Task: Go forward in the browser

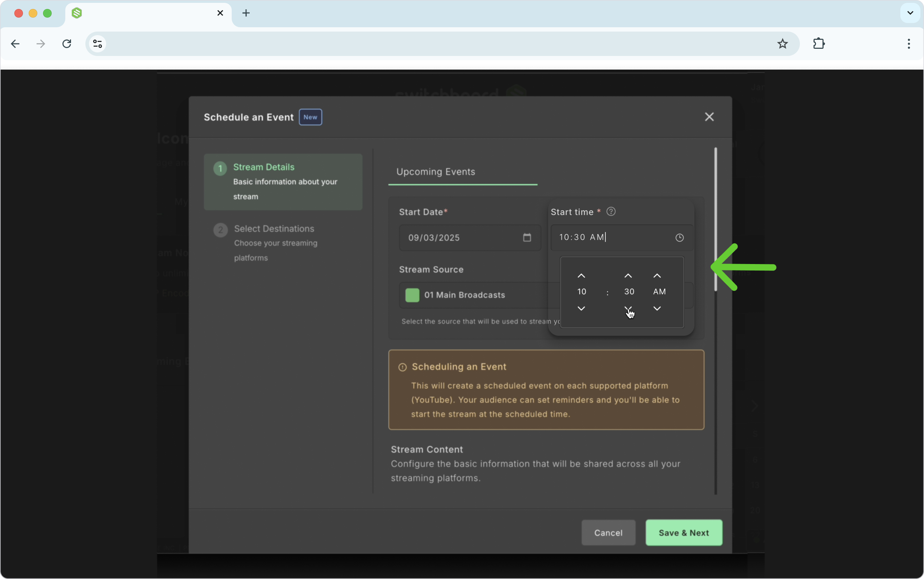Action: coord(41,44)
